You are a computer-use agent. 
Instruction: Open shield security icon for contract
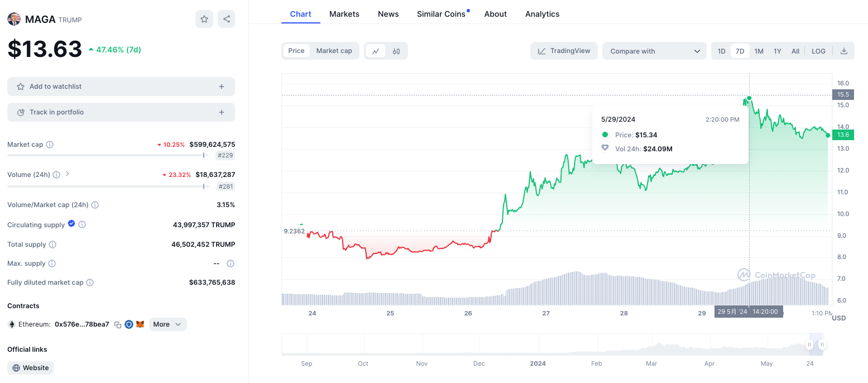point(129,324)
